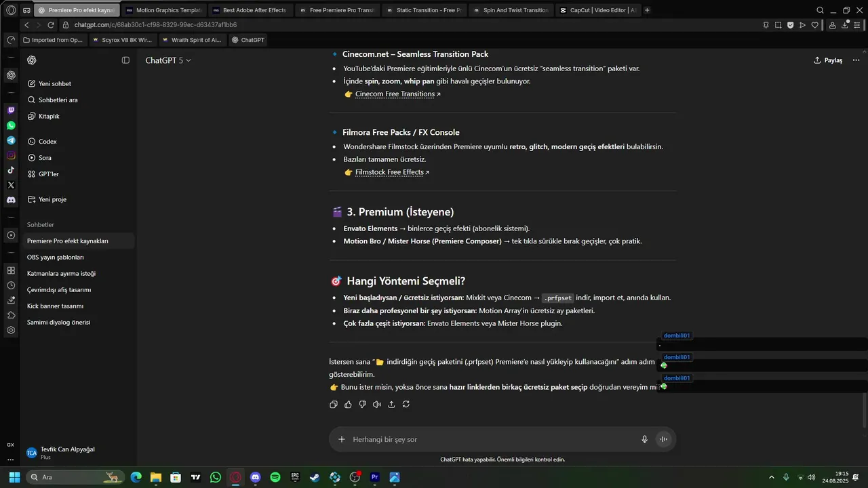Click the microphone dictation icon
The height and width of the screenshot is (488, 868).
pos(644,439)
